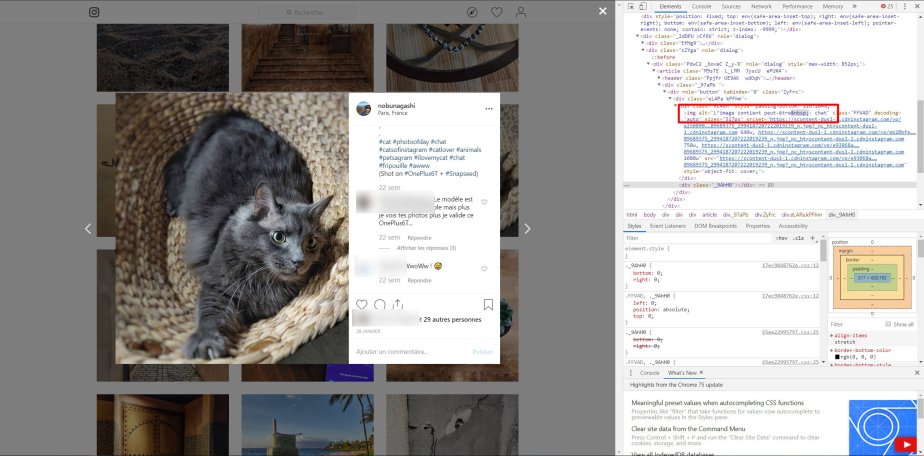This screenshot has width=924, height=456.
Task: Close the Instagram post overlay
Action: 602,11
